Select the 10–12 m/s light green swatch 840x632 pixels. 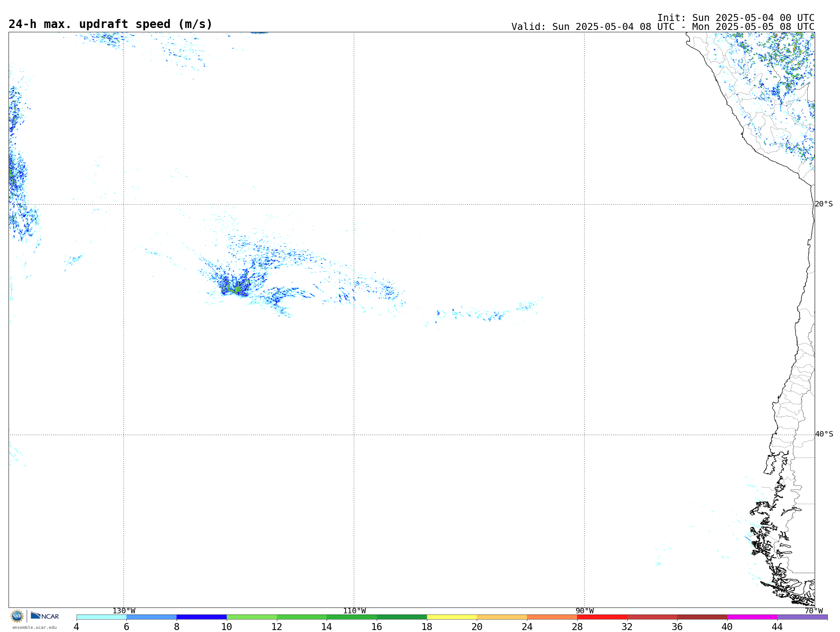click(252, 617)
